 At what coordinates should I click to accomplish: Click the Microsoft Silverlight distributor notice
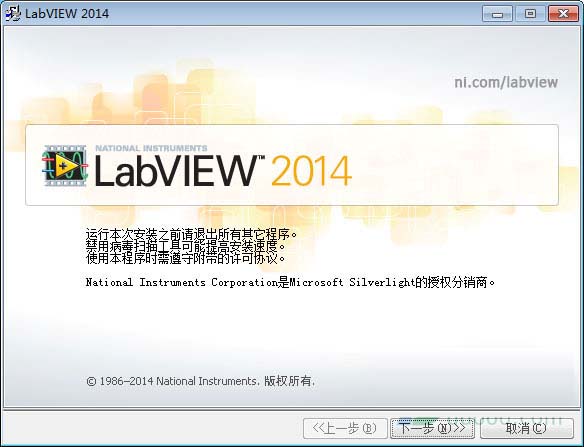pyautogui.click(x=291, y=282)
